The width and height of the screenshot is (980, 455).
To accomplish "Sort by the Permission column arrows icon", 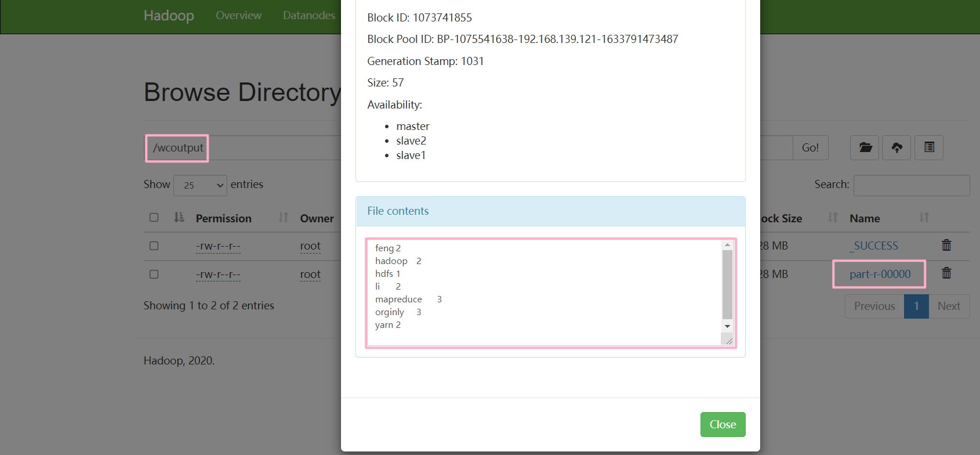I will pos(283,217).
